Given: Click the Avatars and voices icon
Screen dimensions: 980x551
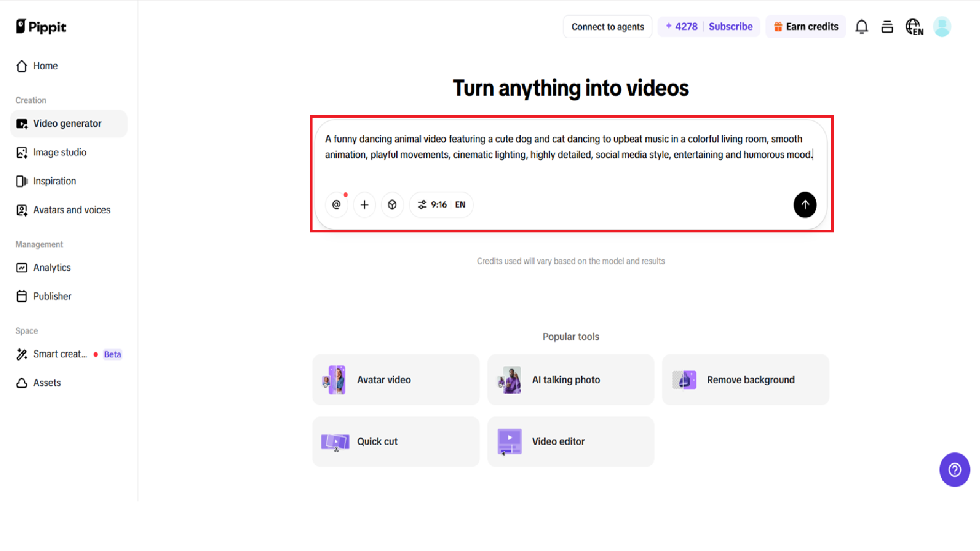Looking at the screenshot, I should click(x=22, y=210).
